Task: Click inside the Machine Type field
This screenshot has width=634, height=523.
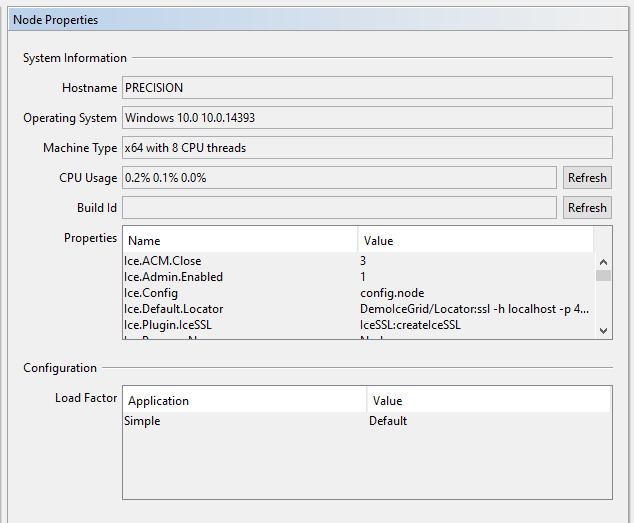Action: (367, 148)
